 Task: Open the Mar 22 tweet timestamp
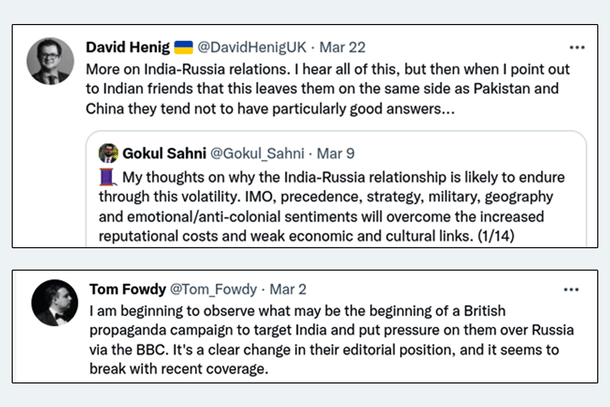tap(326, 47)
